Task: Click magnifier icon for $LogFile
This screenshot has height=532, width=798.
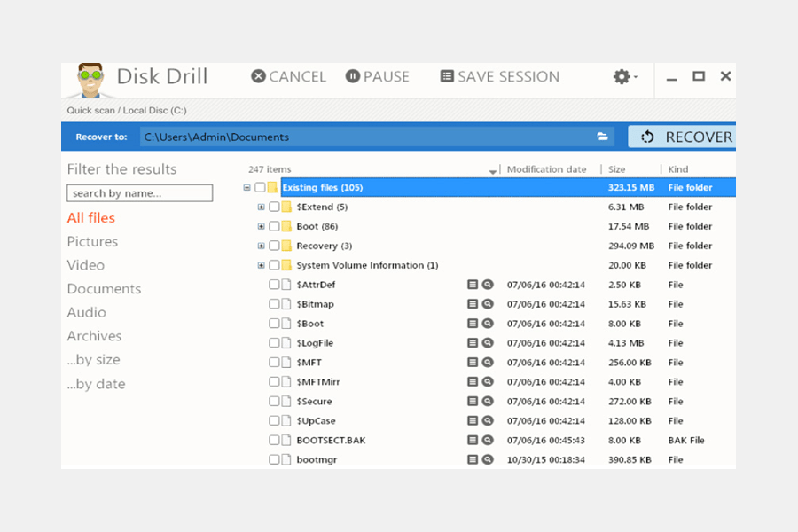Action: pyautogui.click(x=488, y=342)
